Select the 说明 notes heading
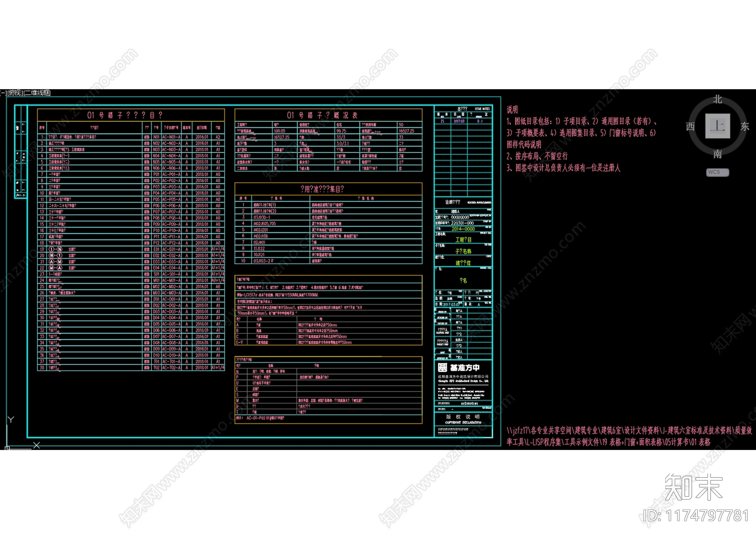 click(512, 110)
